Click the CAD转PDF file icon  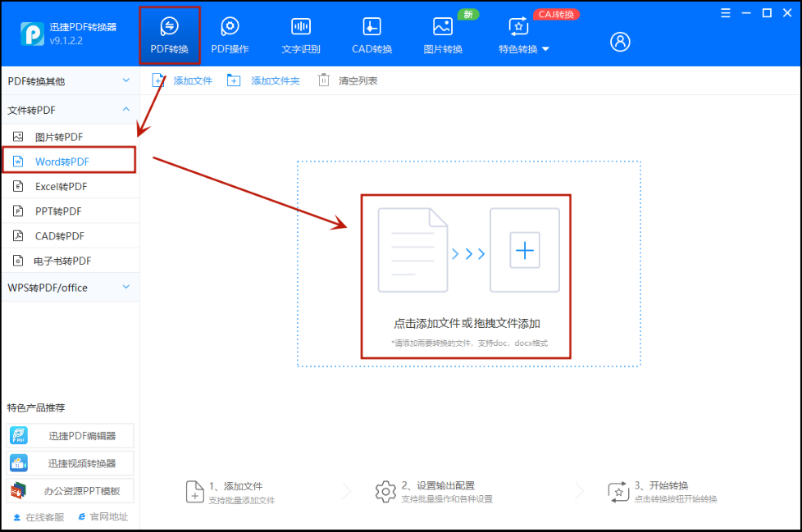(x=18, y=235)
